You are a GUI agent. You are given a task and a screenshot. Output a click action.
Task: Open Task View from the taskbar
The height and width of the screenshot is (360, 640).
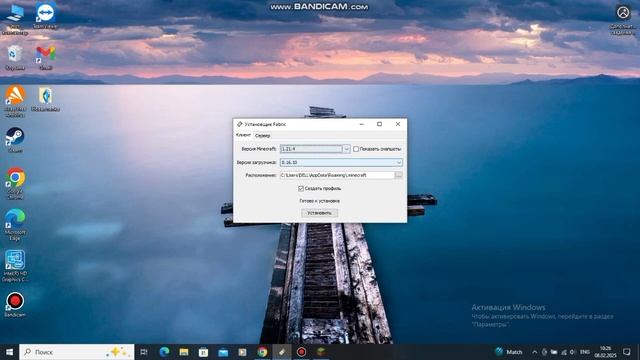pos(144,352)
